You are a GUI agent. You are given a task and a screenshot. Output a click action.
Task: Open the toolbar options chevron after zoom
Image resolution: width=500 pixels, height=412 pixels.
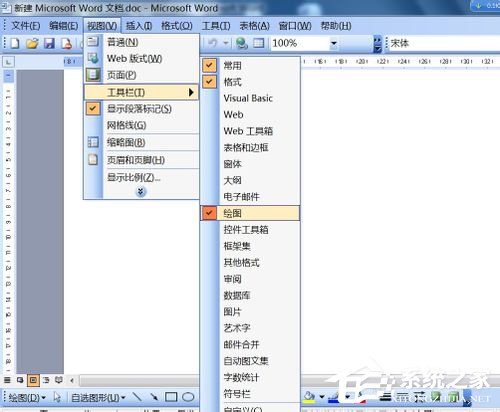coord(377,44)
